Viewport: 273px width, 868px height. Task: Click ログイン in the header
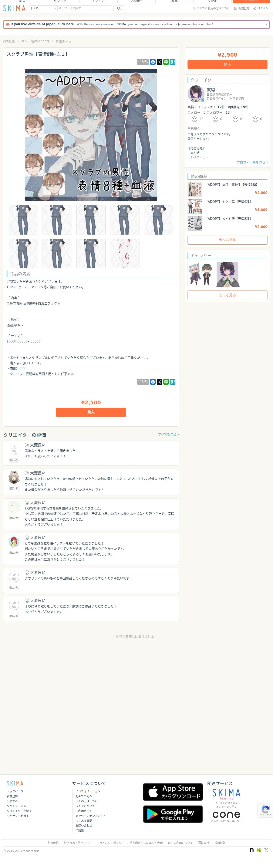(x=261, y=9)
